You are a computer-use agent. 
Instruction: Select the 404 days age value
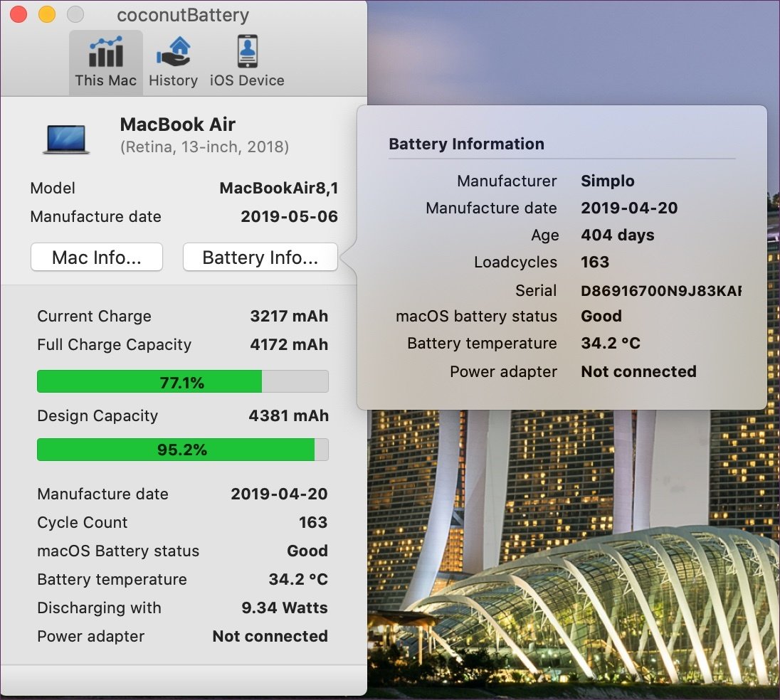tap(617, 235)
